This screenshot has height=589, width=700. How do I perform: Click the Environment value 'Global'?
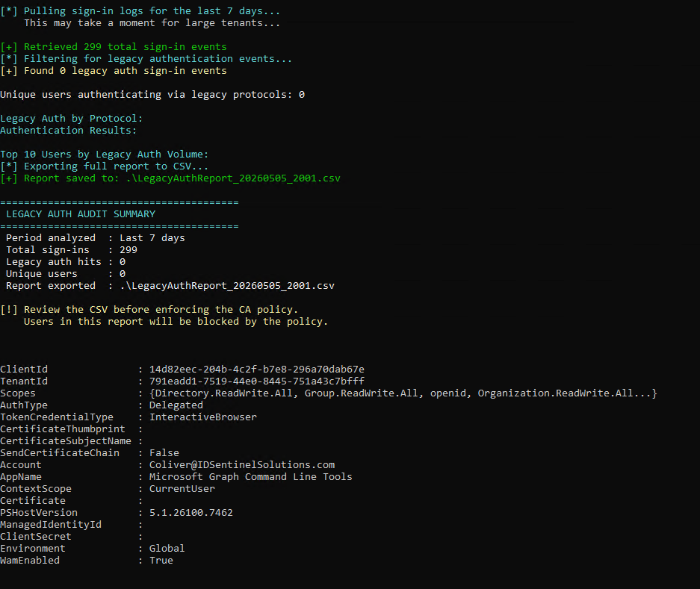coord(167,548)
